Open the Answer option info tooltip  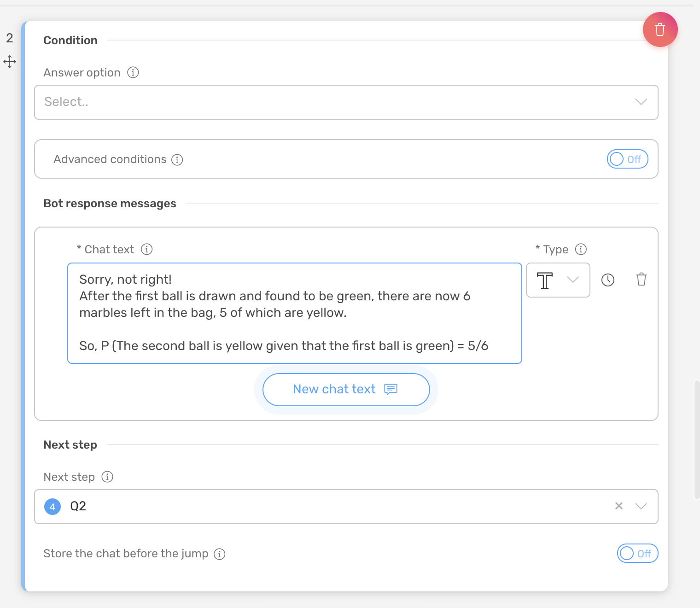pos(133,72)
